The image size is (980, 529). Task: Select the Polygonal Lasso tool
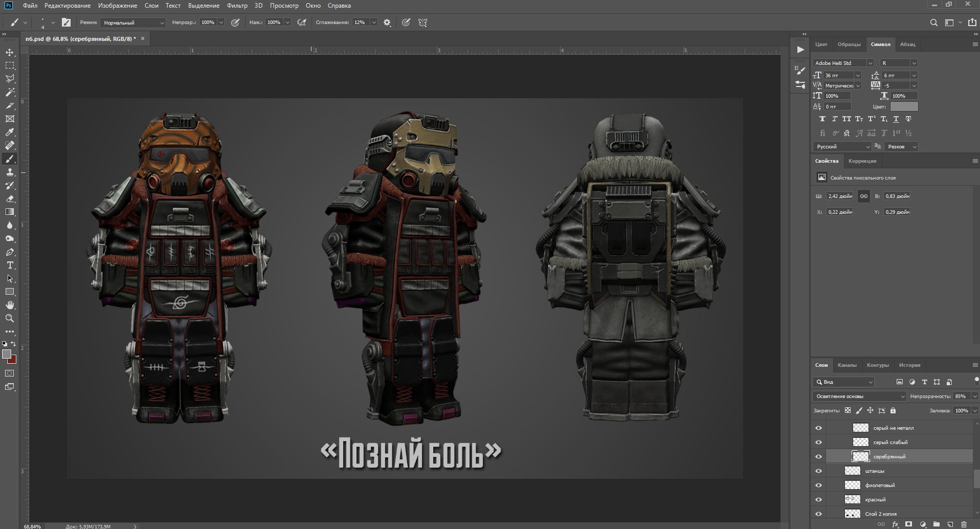click(x=10, y=79)
